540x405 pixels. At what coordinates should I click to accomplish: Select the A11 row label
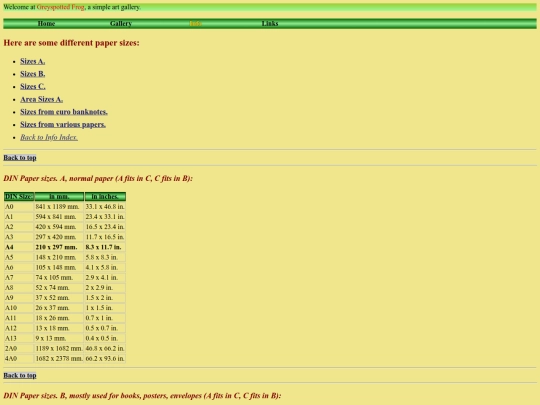(19, 318)
